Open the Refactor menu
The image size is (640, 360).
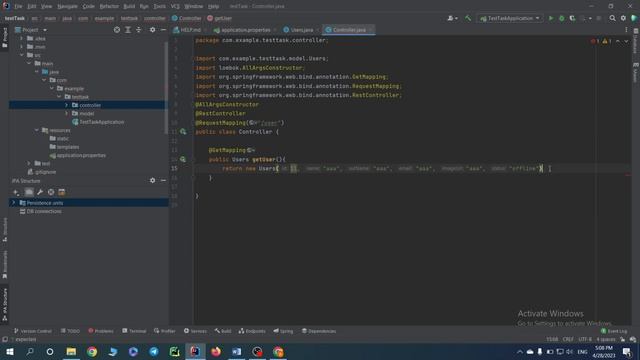[109, 6]
